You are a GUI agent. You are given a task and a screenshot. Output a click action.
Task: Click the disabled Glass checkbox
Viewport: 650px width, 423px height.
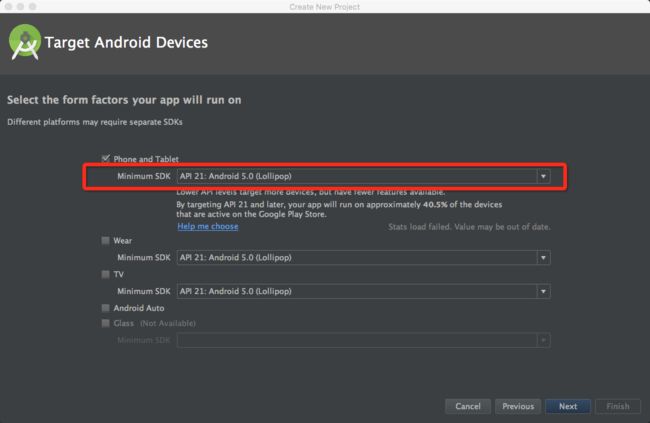pyautogui.click(x=106, y=323)
